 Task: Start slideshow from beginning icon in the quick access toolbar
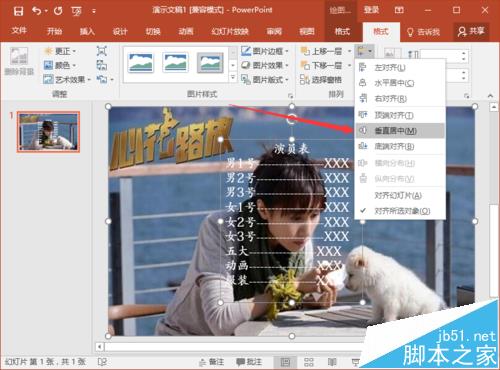pos(77,12)
